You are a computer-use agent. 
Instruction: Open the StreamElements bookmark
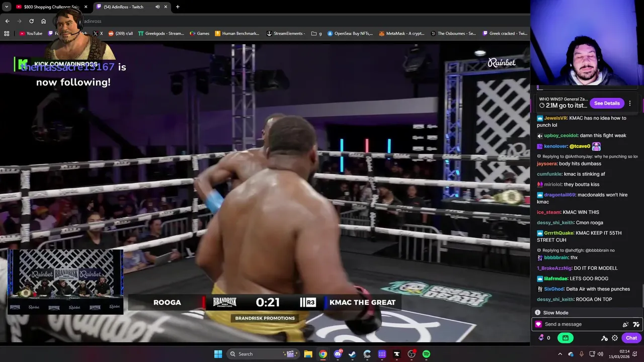point(285,34)
